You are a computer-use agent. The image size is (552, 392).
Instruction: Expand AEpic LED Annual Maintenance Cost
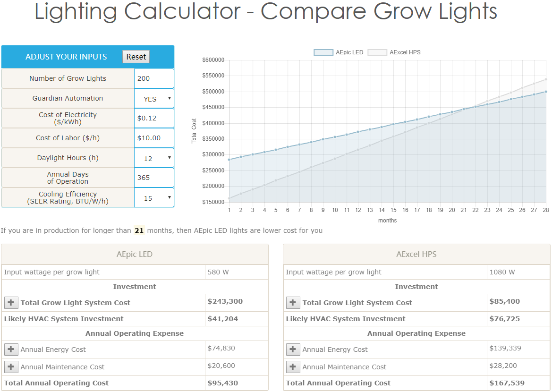tap(11, 366)
